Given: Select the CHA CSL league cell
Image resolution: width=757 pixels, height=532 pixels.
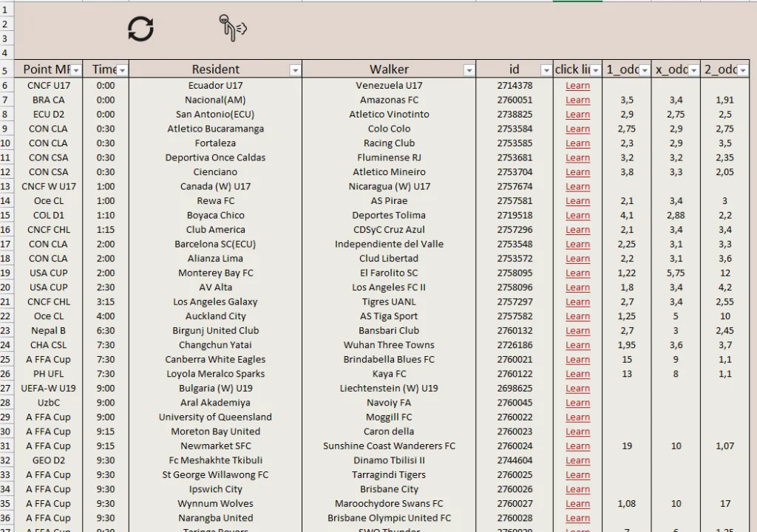Looking at the screenshot, I should pos(48,345).
